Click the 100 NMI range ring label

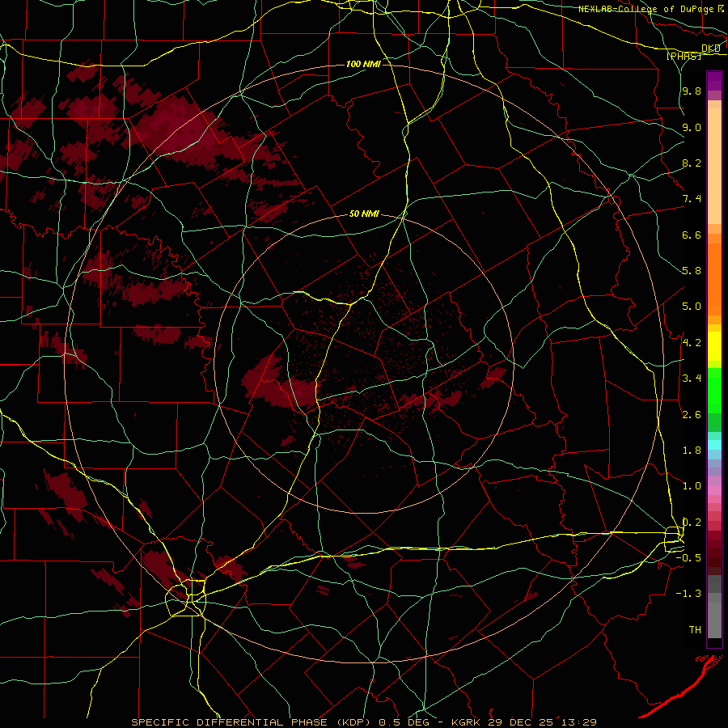[363, 64]
